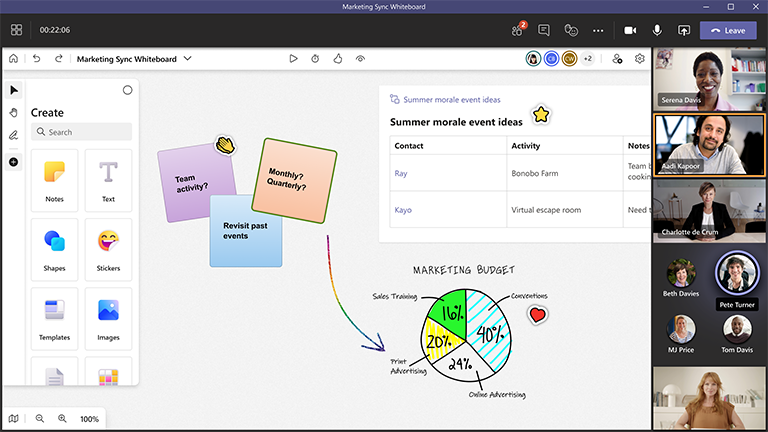
Task: Start the whiteboard presentation play button
Action: point(293,59)
